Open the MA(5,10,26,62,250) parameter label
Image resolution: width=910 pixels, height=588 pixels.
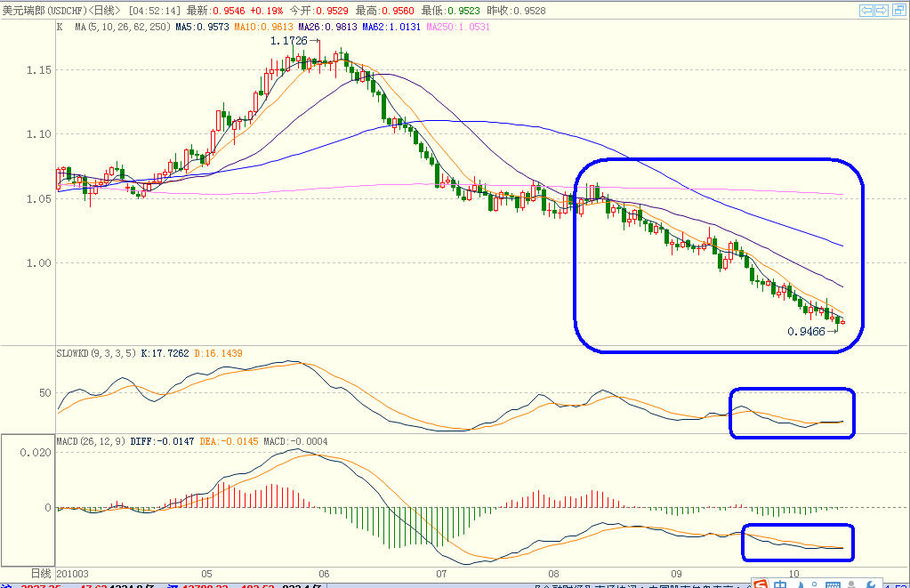tap(123, 27)
